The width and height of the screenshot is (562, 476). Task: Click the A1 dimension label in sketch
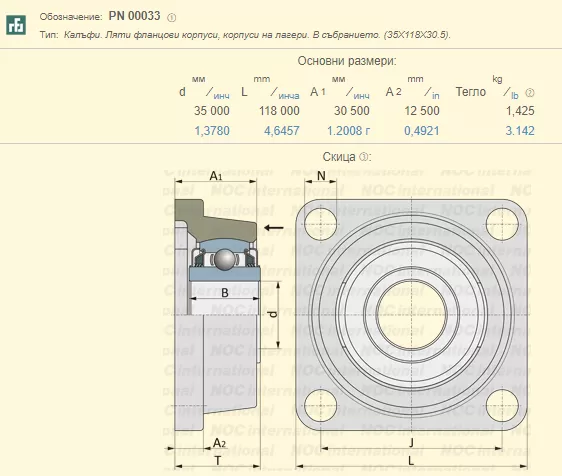coord(216,176)
